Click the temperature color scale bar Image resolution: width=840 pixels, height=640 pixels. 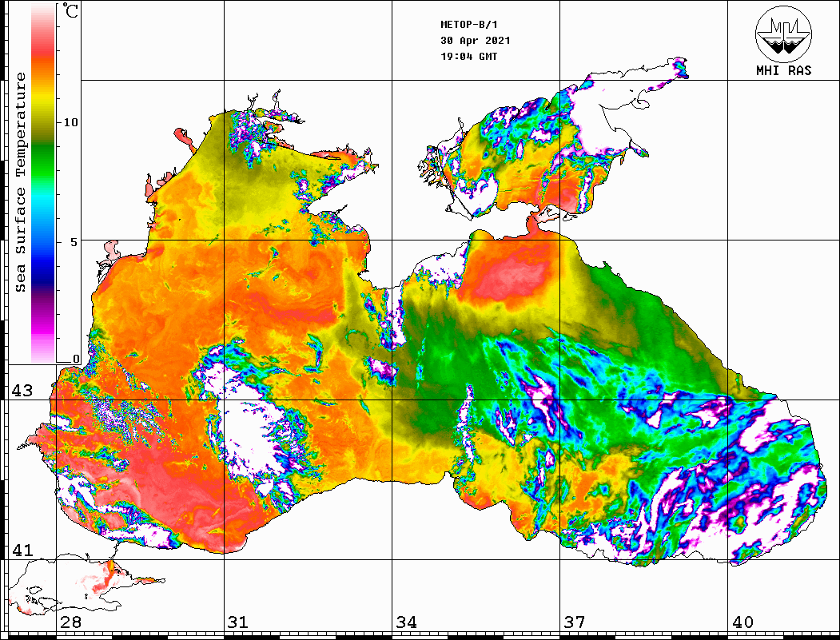pos(43,183)
